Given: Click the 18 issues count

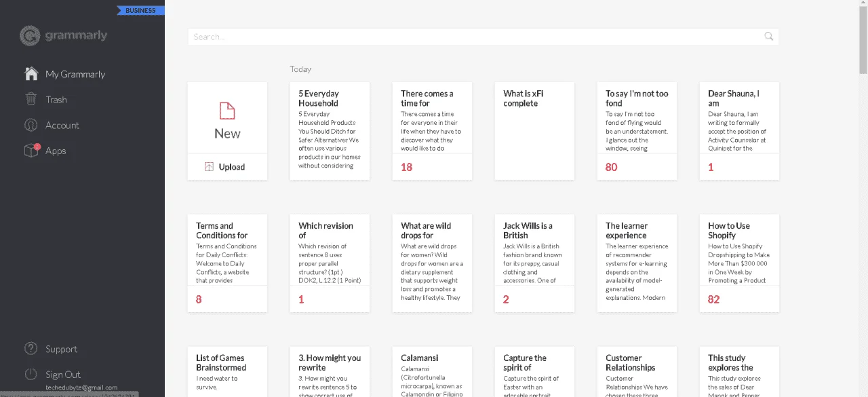Looking at the screenshot, I should (407, 167).
